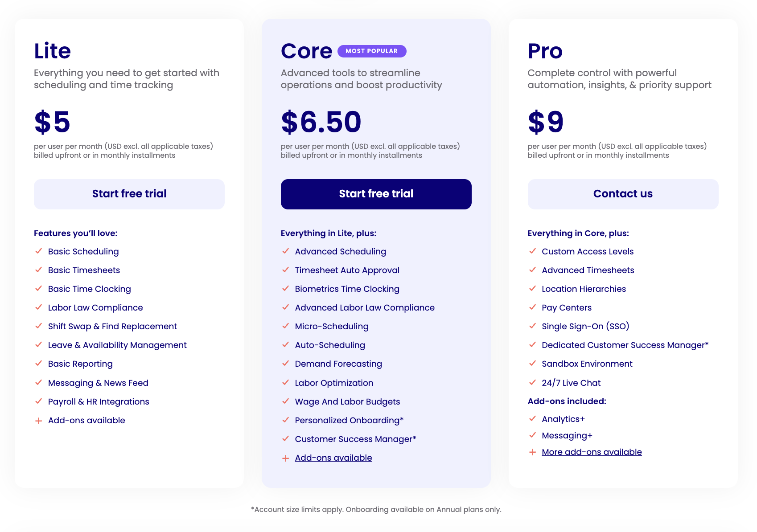Click the checkmark beside Basic Scheduling

[x=38, y=251]
